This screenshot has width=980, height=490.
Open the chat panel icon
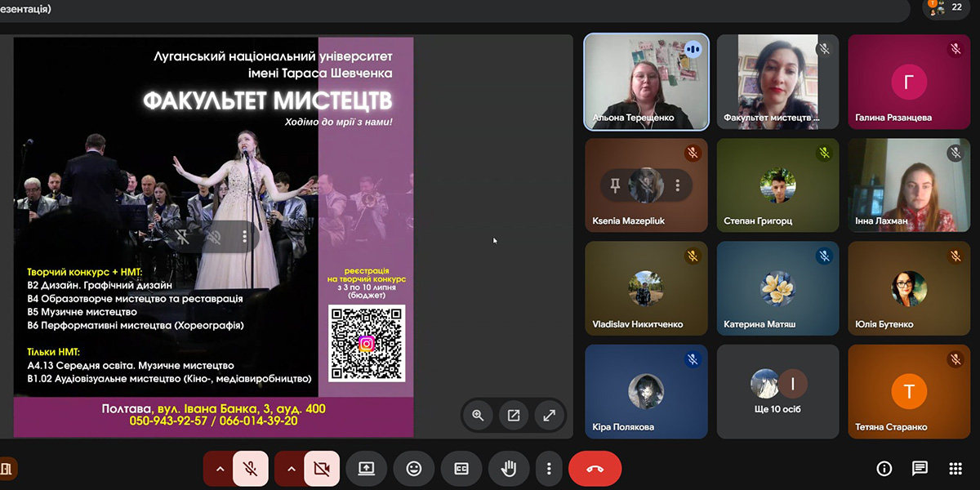coord(920,469)
